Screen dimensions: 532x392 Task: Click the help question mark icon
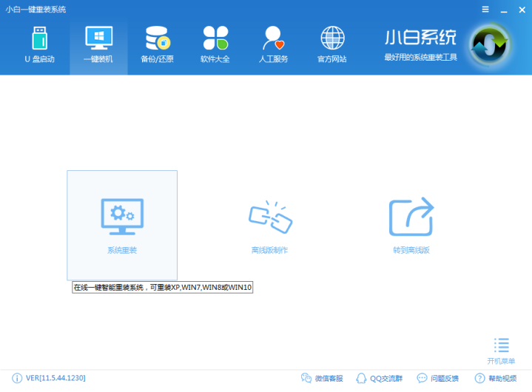click(479, 378)
